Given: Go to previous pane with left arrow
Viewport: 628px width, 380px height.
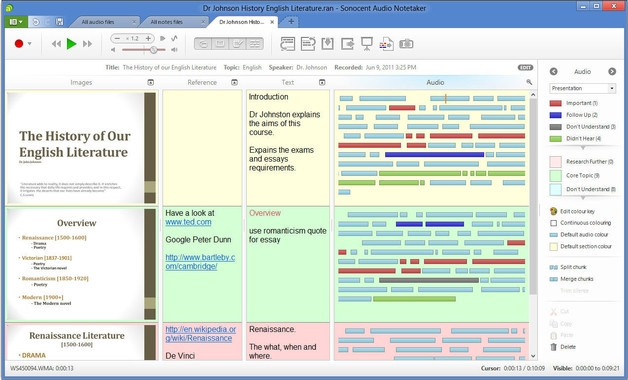Looking at the screenshot, I should [x=554, y=71].
